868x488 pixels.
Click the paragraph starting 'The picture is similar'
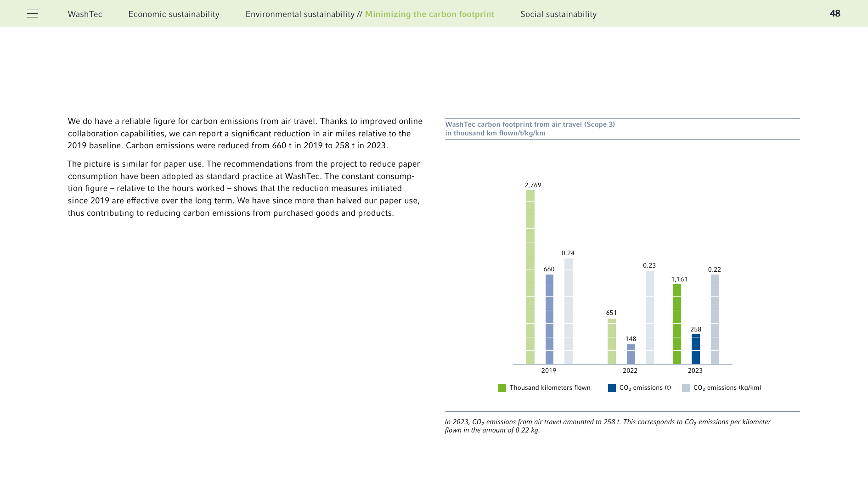click(243, 188)
